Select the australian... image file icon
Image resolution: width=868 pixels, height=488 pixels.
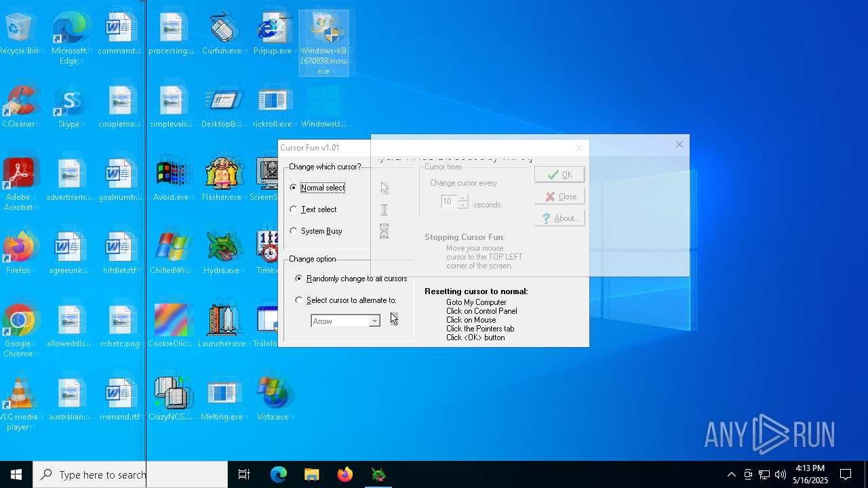[x=69, y=400]
